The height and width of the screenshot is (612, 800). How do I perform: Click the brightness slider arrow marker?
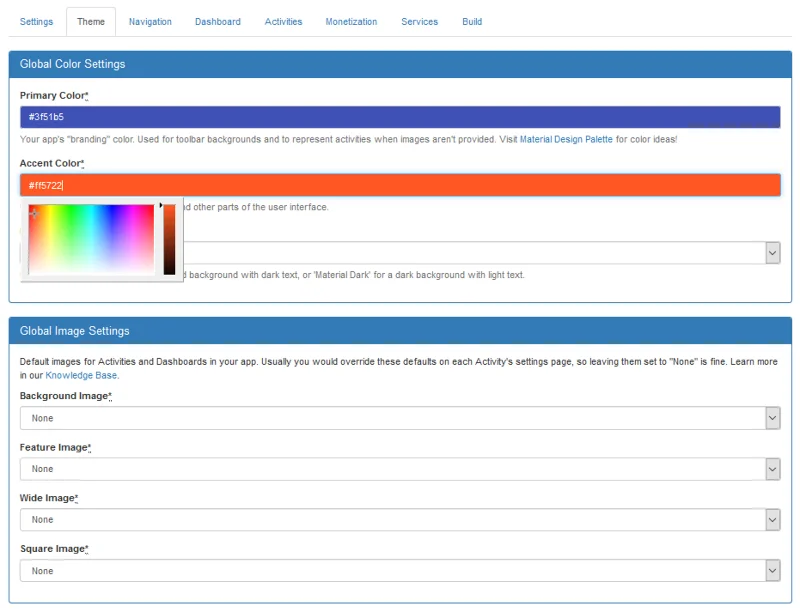161,206
